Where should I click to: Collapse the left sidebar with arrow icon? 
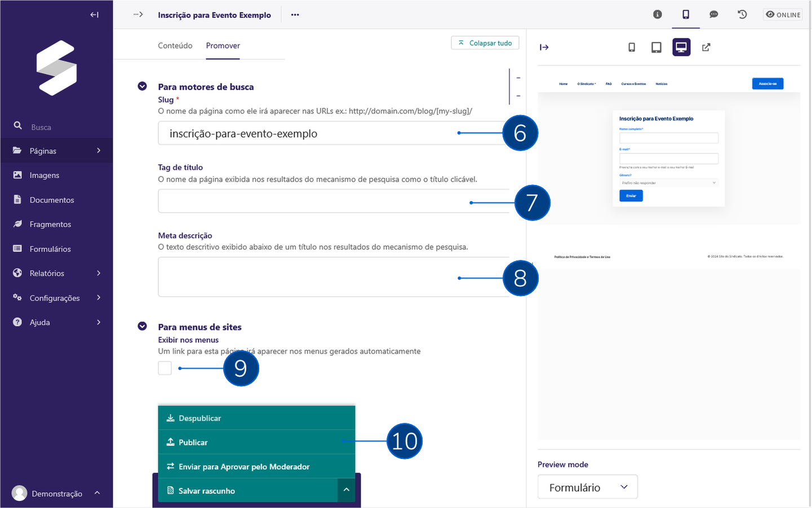tap(94, 15)
